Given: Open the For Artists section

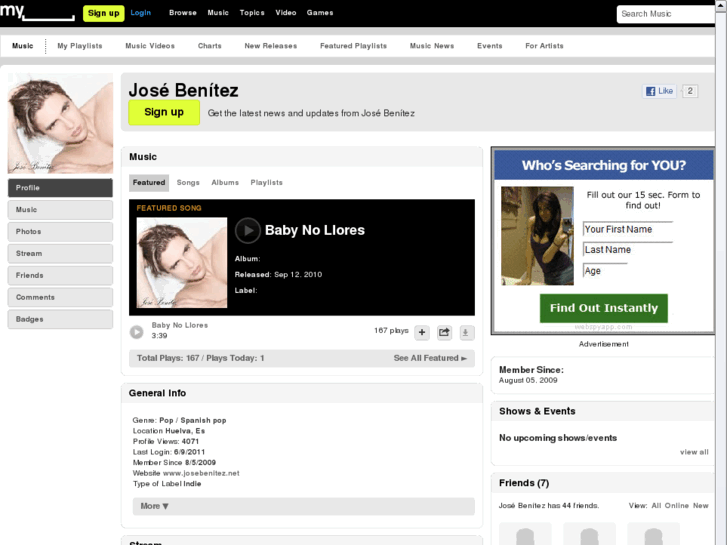Looking at the screenshot, I should point(544,46).
